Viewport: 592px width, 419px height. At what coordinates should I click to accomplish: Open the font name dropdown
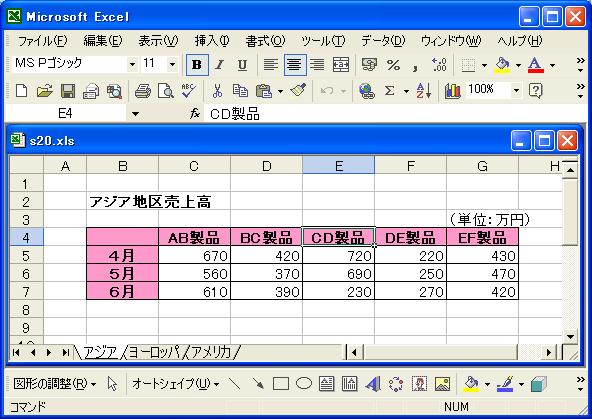[132, 65]
